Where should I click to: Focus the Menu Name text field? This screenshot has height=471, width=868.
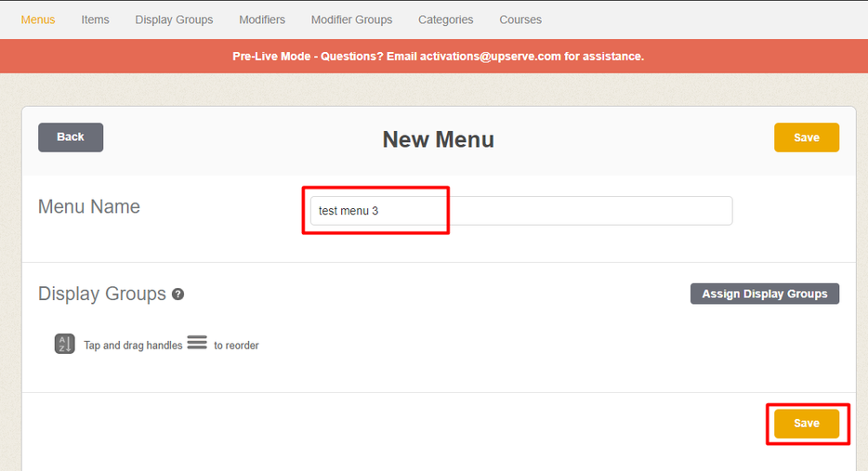520,211
